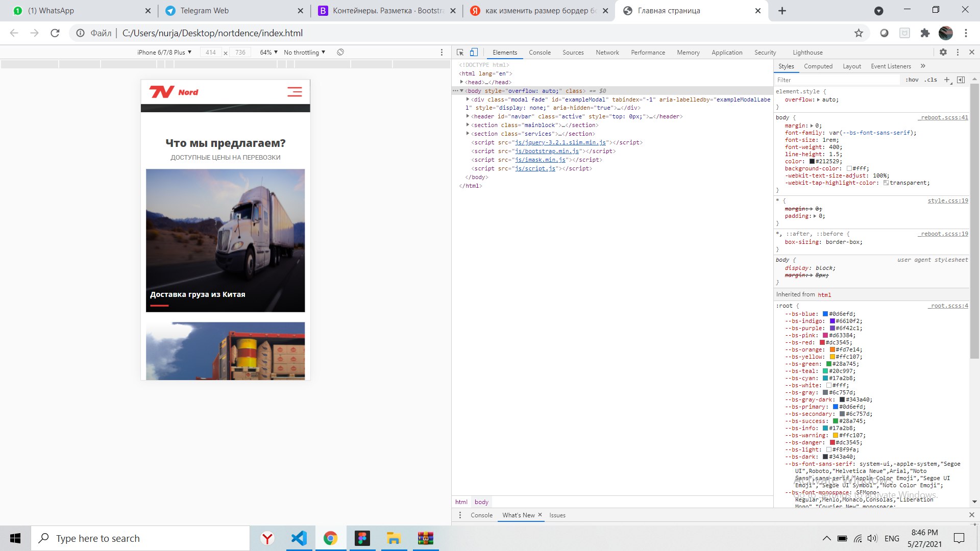Click body breadcrumb in Elements footer
The width and height of the screenshot is (980, 551).
481,502
